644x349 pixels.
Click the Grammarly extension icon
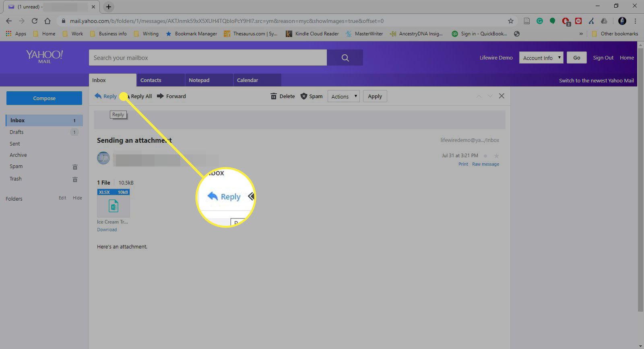point(540,21)
